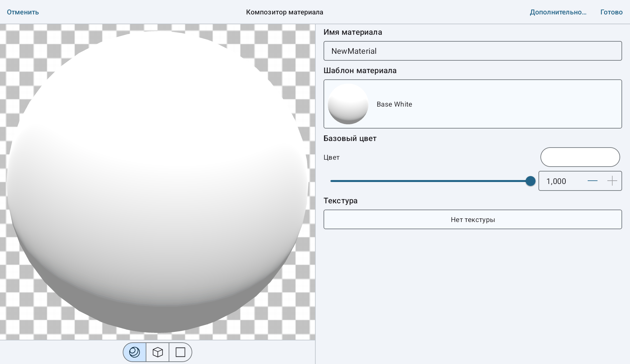Switch preview to flat plane shape
Viewport: 630px width, 364px height.
[x=180, y=352]
